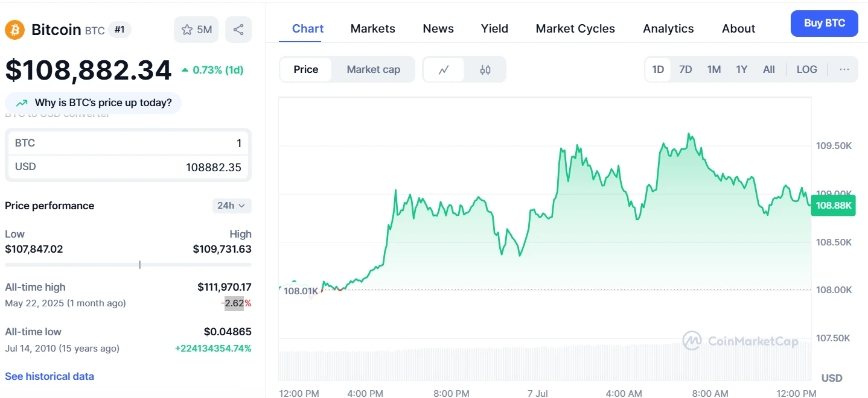Open the Chart tab
Image resolution: width=868 pixels, height=398 pixels.
pyautogui.click(x=308, y=28)
